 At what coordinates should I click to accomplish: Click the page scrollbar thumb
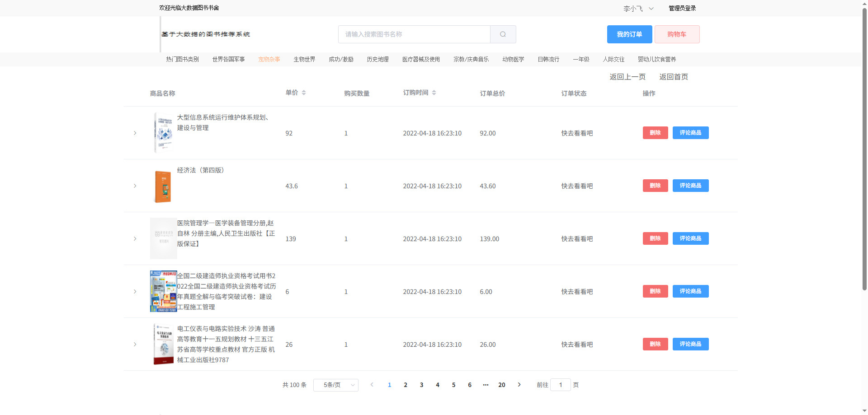(864, 149)
